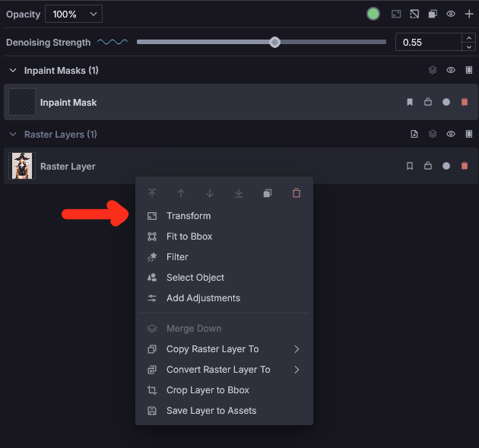
Task: Collapse the Inpaint Masks section
Action: coord(13,70)
